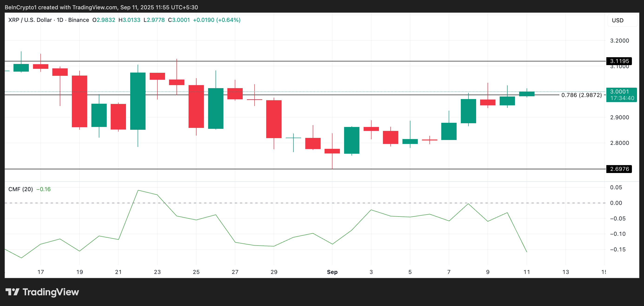Image resolution: width=644 pixels, height=306 pixels.
Task: Click the 11 date label on time axis
Action: click(527, 272)
